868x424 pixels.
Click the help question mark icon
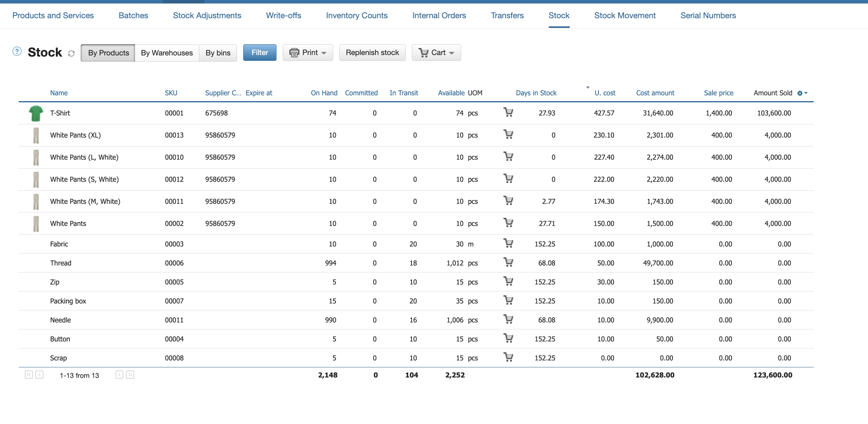point(17,52)
